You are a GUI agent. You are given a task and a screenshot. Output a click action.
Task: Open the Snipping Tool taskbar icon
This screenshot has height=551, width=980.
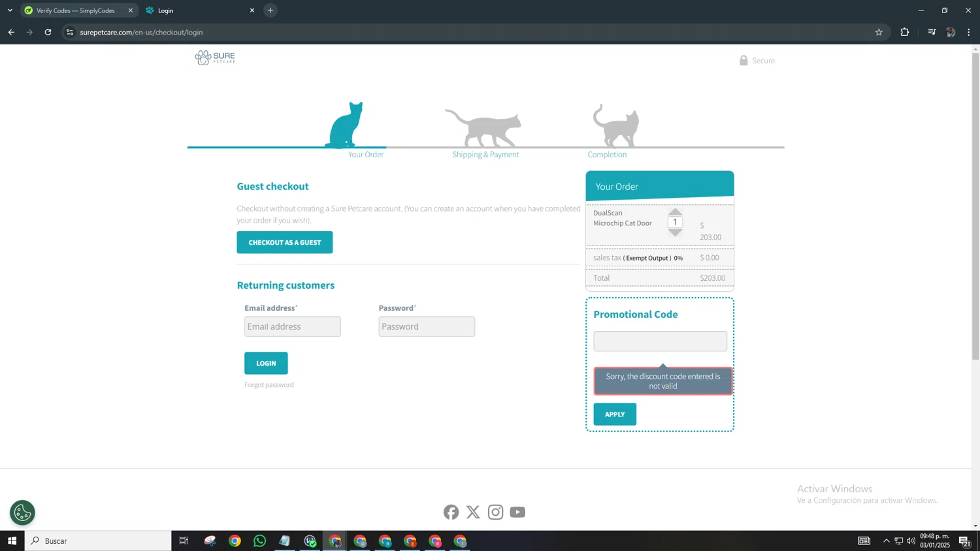(210, 541)
